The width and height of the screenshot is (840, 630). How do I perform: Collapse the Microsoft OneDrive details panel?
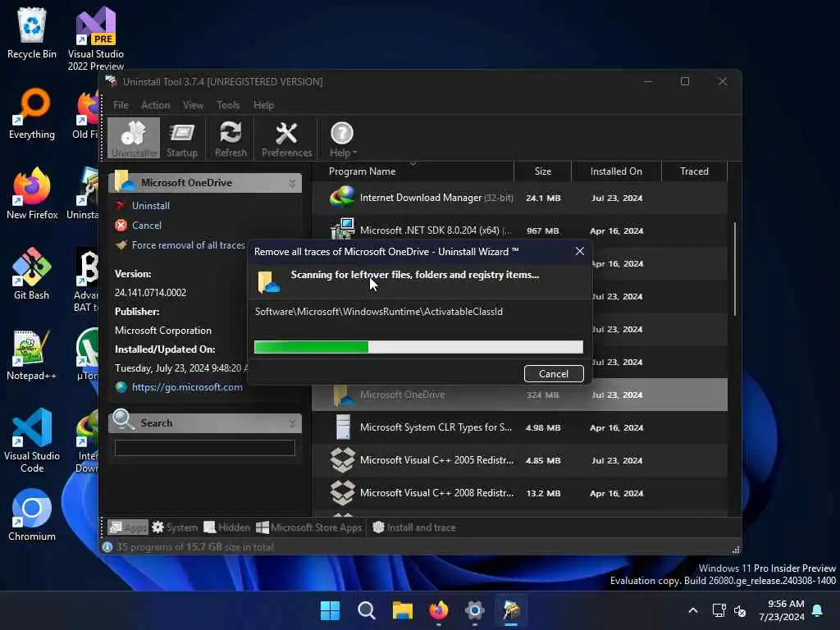pyautogui.click(x=292, y=183)
